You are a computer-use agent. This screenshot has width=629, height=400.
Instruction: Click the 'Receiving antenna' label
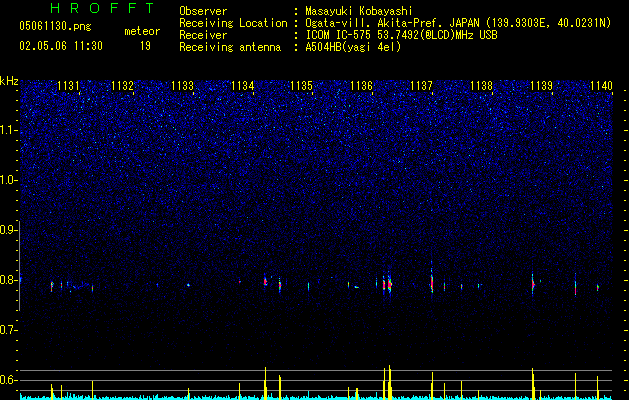pos(230,47)
